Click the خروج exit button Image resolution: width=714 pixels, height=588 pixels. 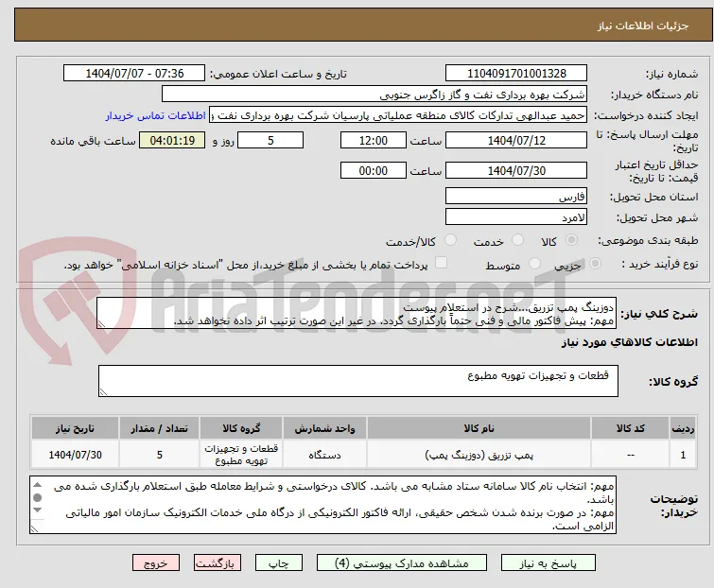(156, 563)
